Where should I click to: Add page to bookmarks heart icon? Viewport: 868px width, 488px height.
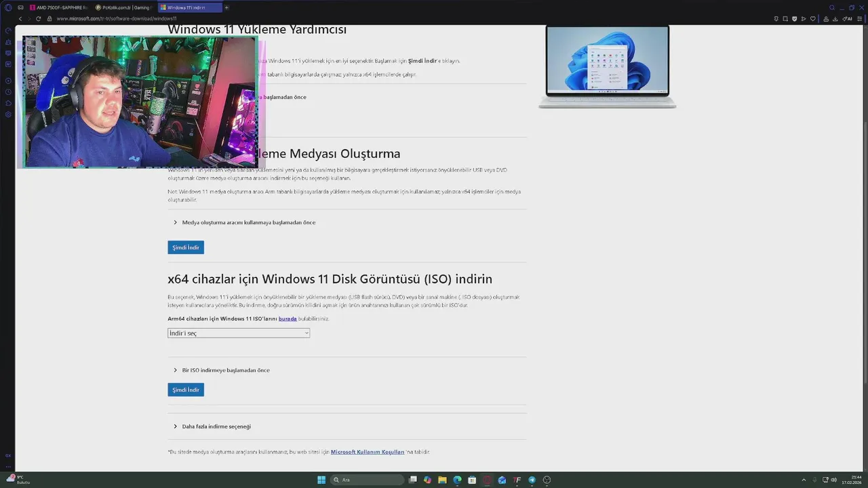coord(813,19)
